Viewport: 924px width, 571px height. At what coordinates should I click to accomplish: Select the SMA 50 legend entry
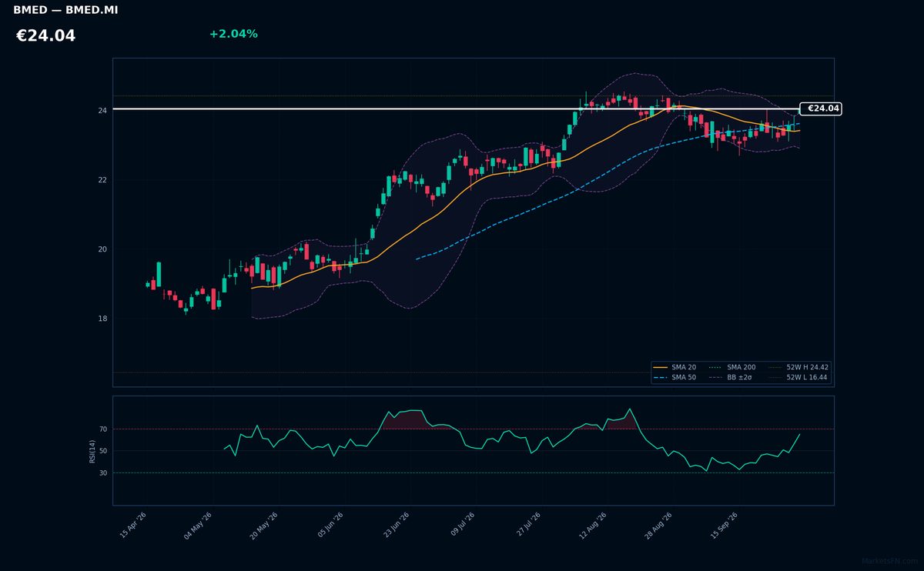(675, 378)
